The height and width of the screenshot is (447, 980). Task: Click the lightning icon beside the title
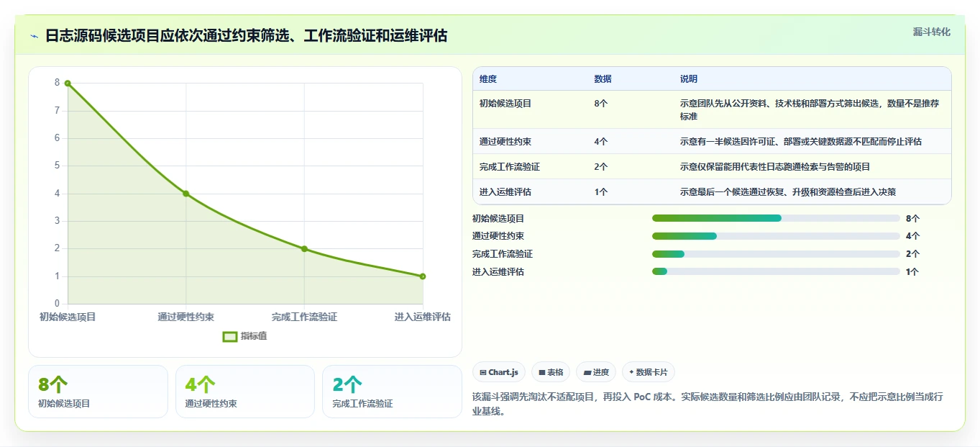tap(34, 36)
